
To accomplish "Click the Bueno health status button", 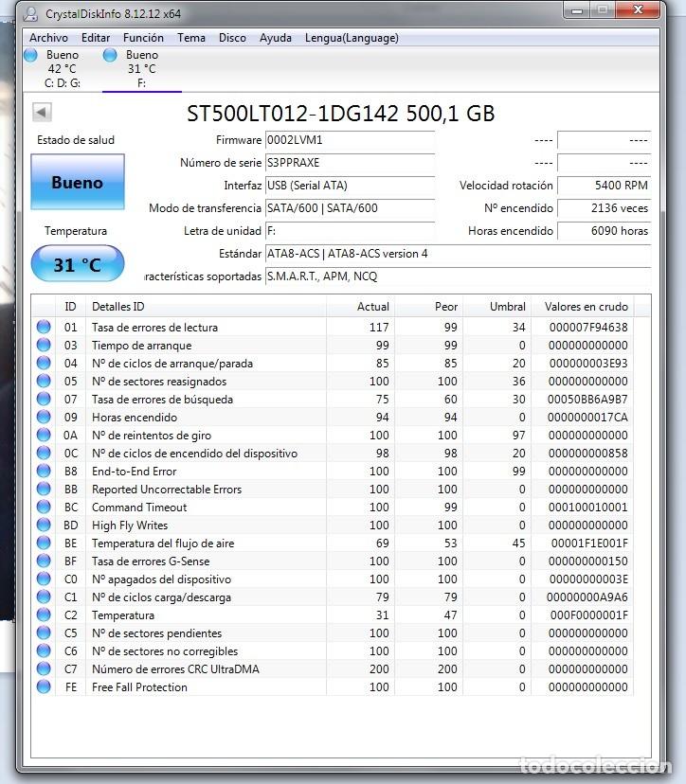I will [x=78, y=182].
